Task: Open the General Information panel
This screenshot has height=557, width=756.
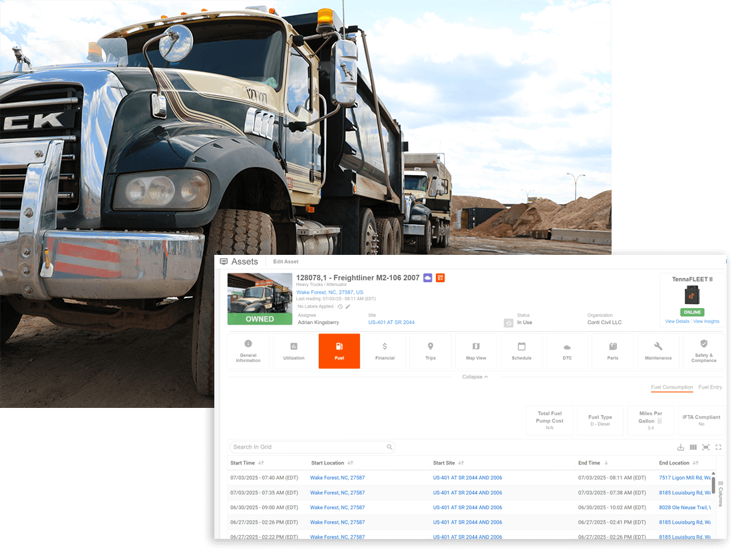Action: (248, 351)
